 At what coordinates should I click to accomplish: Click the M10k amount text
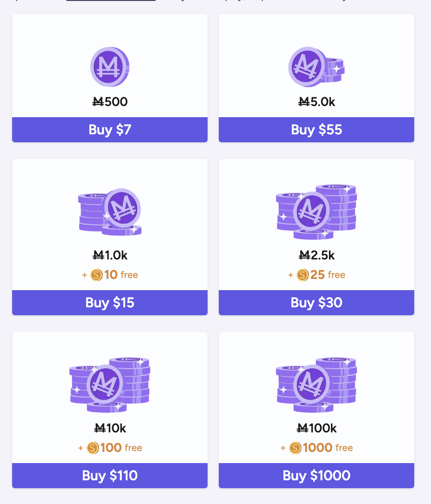[x=110, y=429]
